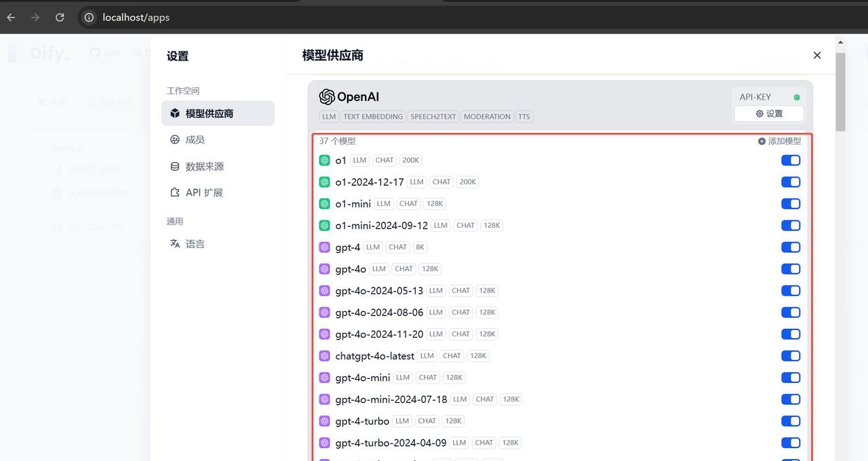Select the gpt-4o-mini model icon
The width and height of the screenshot is (868, 461).
324,378
